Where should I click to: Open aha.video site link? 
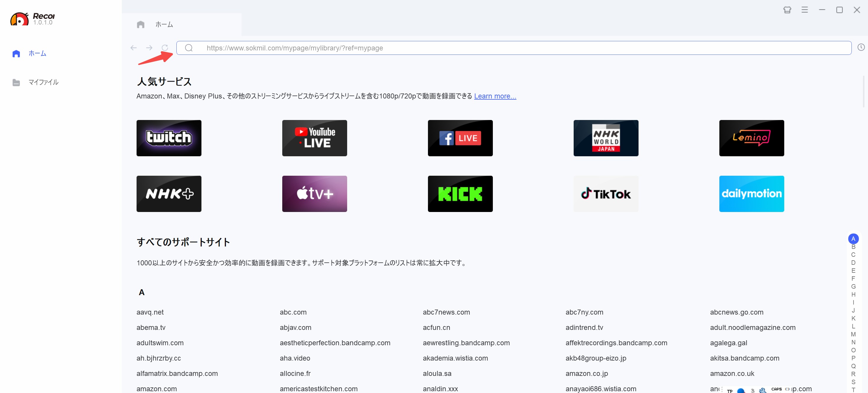(295, 358)
